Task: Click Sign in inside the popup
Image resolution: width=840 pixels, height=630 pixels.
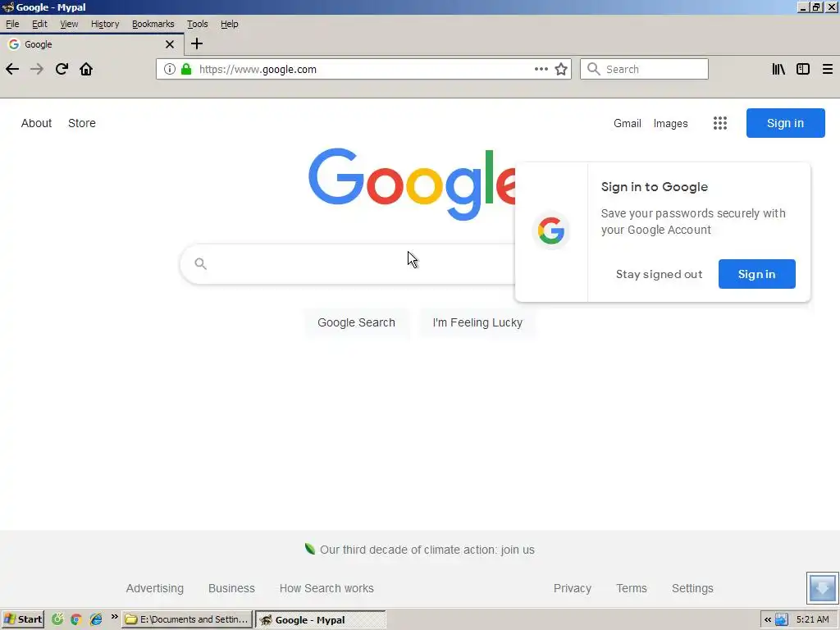Action: (756, 274)
